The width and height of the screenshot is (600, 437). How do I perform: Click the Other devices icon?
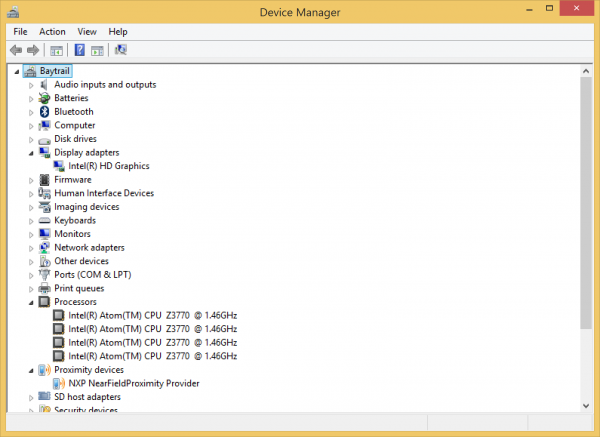tap(44, 261)
